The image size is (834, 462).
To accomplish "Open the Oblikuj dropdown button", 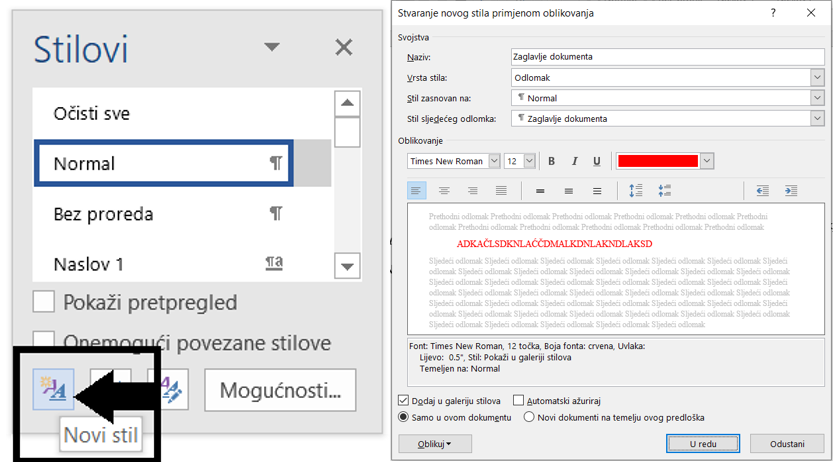I will tap(434, 443).
